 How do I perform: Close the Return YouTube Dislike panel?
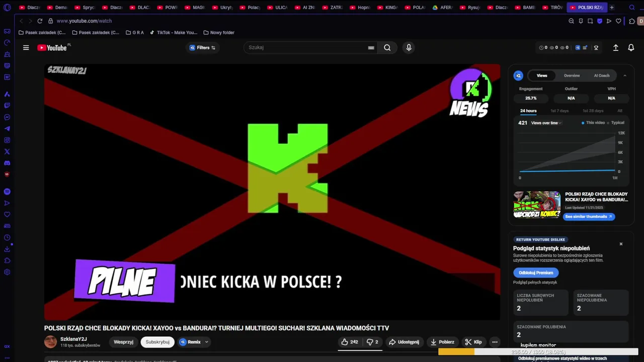point(621,244)
